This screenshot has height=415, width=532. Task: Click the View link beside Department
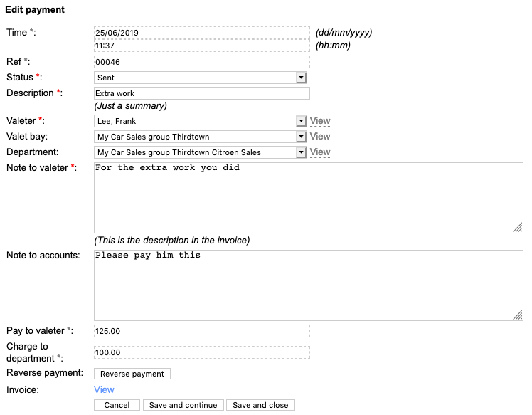320,152
